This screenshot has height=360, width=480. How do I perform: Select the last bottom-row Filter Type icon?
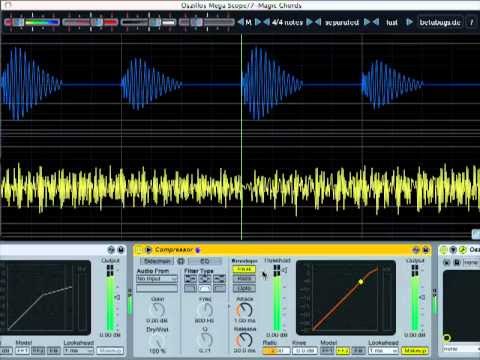[219, 288]
